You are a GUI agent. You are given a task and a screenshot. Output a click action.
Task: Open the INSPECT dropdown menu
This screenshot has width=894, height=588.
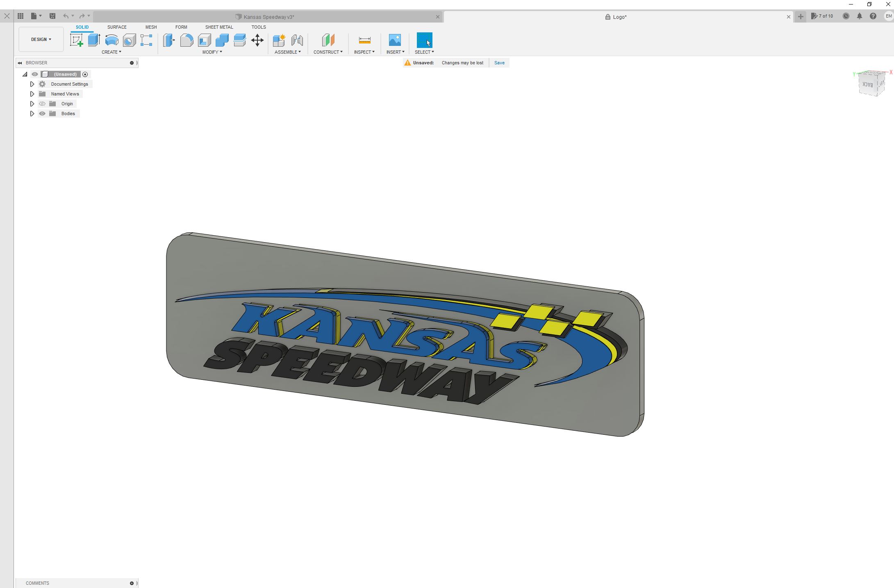pos(364,52)
